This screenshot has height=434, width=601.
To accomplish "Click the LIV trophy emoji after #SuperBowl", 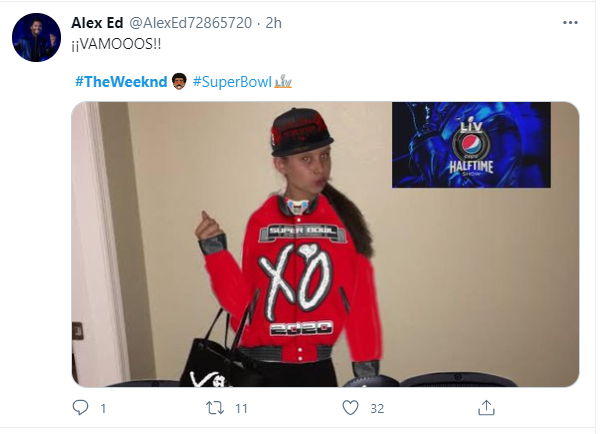I will tap(283, 82).
